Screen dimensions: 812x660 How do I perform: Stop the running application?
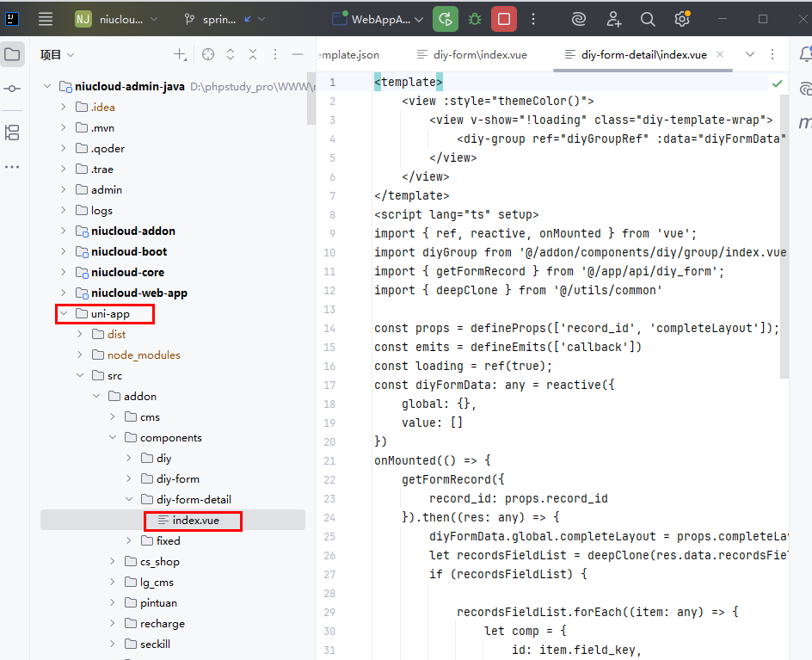504,19
